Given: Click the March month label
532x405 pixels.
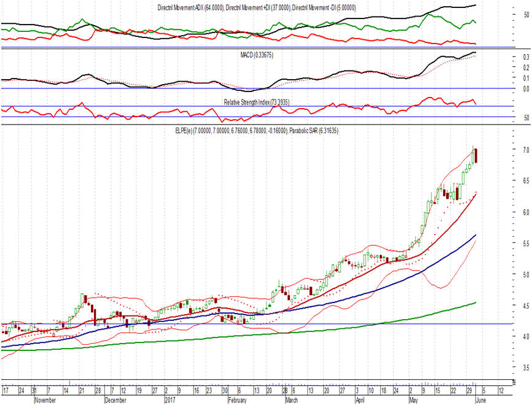Looking at the screenshot, I should 291,400.
